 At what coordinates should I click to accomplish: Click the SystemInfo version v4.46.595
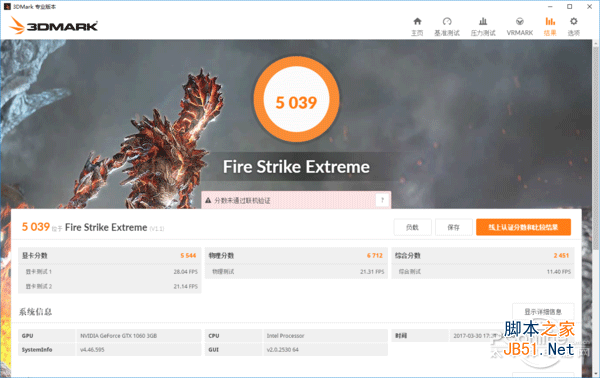tap(92, 350)
